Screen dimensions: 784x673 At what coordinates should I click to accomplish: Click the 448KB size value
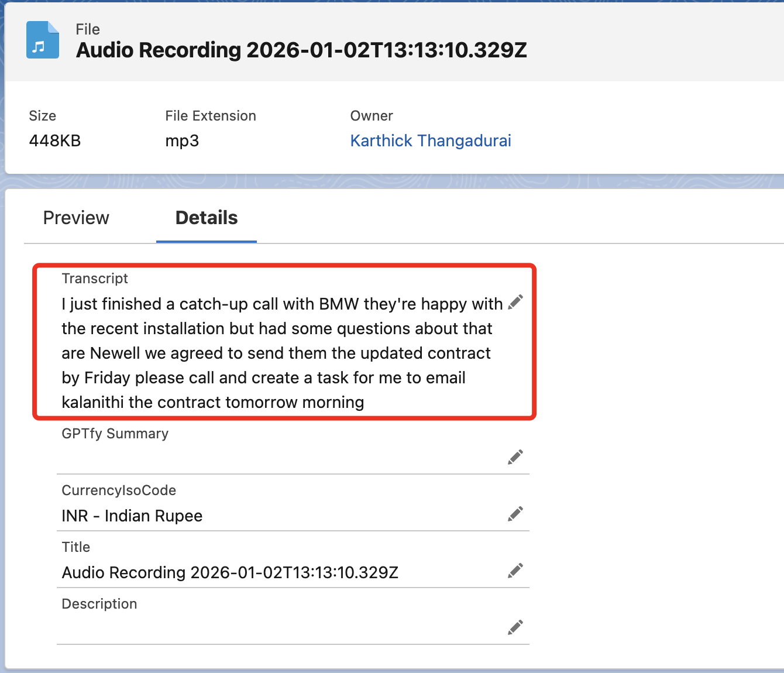[x=55, y=140]
